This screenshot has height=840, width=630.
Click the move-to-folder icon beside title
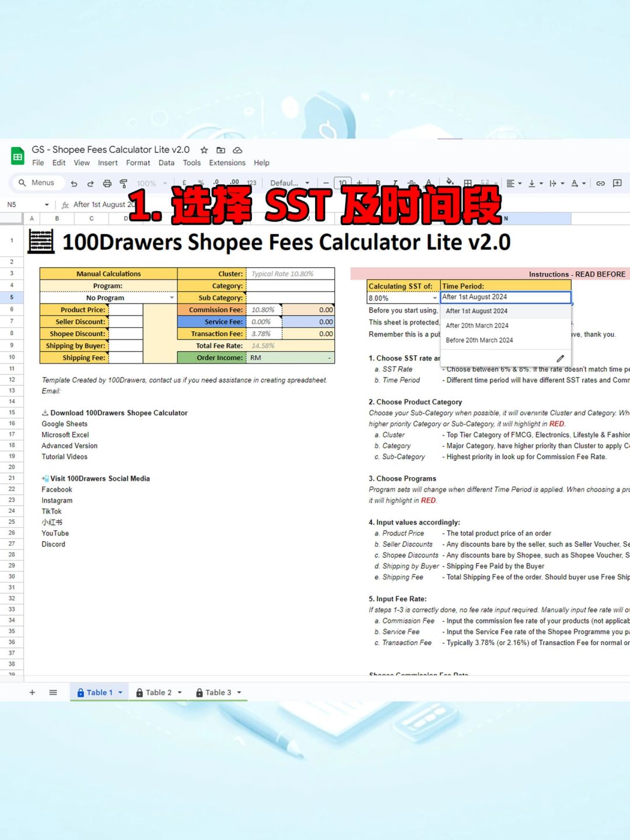[x=220, y=150]
